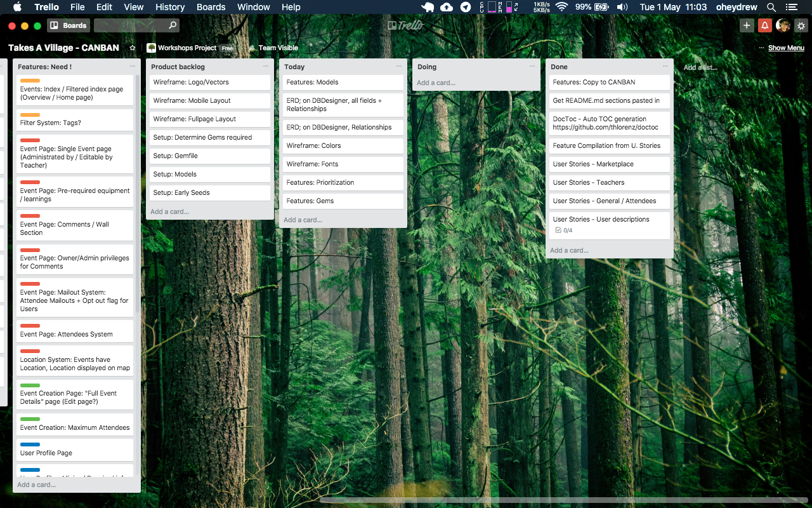The image size is (812, 508).
Task: Add a card to Done list
Action: 569,250
